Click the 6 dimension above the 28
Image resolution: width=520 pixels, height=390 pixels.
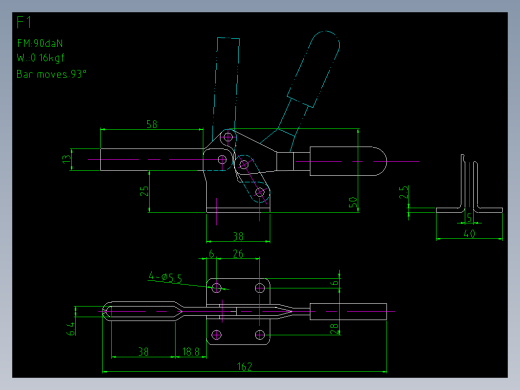pyautogui.click(x=334, y=283)
